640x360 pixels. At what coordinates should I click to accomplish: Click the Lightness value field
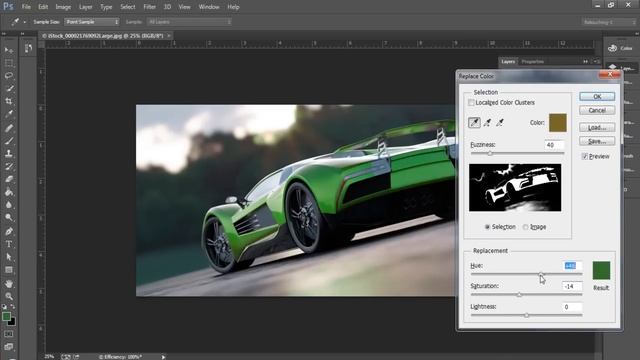[572, 307]
